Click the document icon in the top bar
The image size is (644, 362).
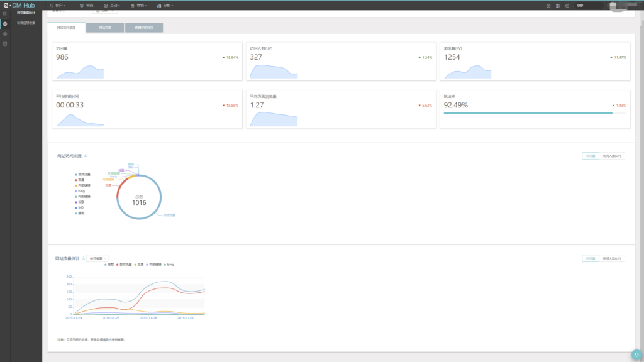[x=557, y=6]
